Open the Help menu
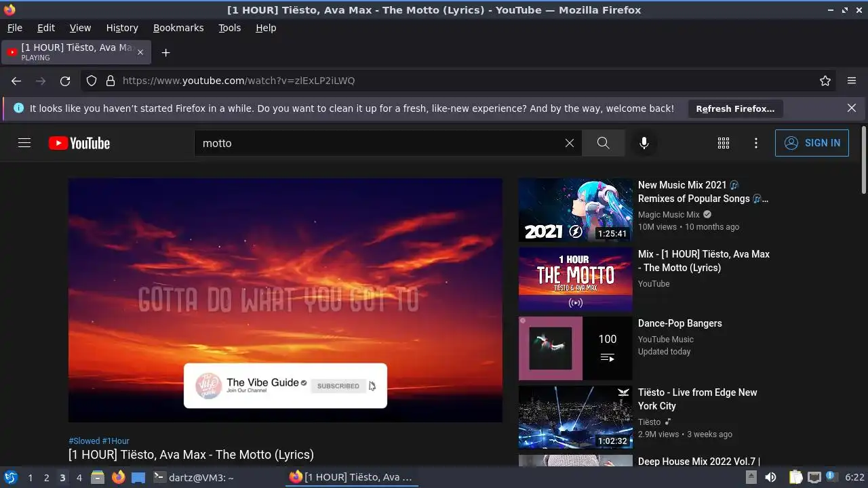This screenshot has height=488, width=868. point(266,28)
